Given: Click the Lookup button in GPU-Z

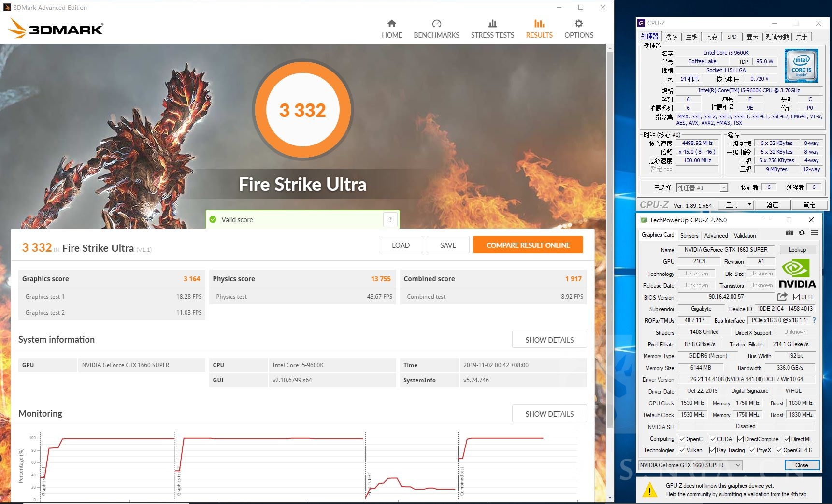Looking at the screenshot, I should [x=797, y=250].
